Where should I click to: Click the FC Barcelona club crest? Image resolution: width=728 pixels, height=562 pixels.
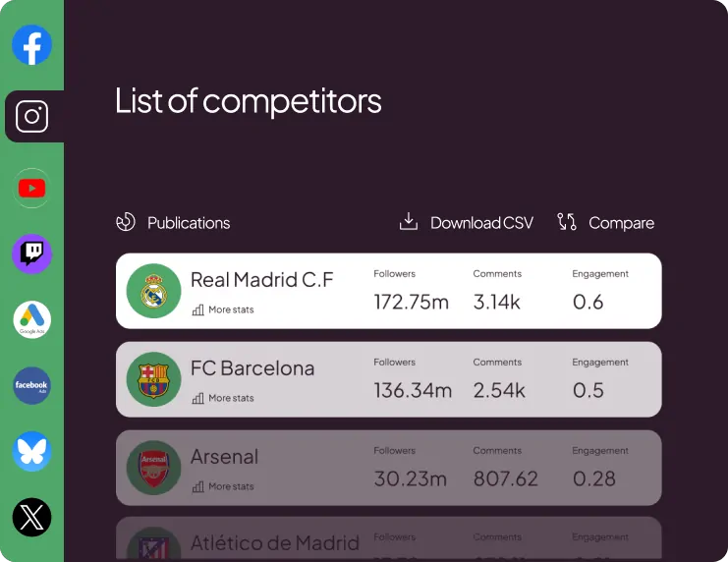click(x=153, y=379)
